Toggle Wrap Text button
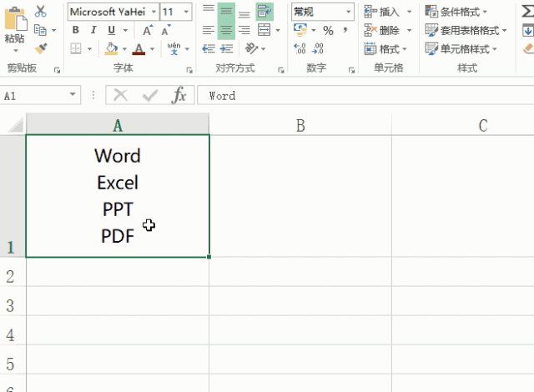This screenshot has height=392, width=534. (x=264, y=11)
